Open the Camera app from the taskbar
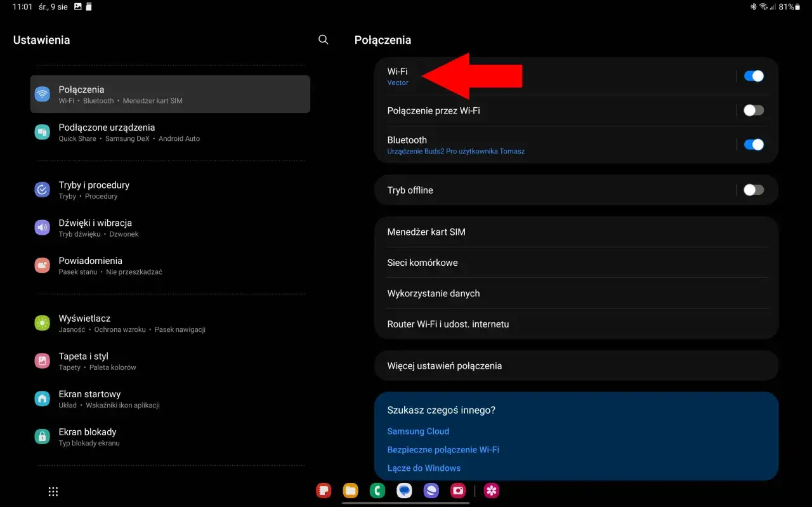 click(x=458, y=491)
